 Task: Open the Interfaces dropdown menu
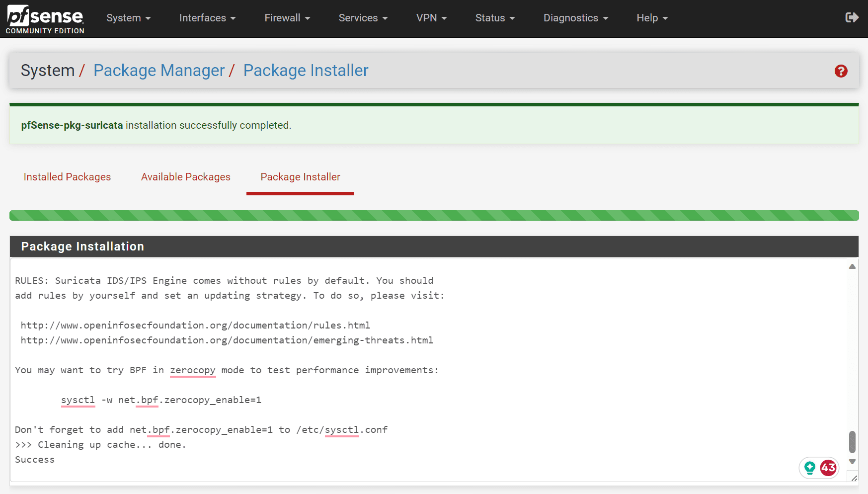pos(207,18)
